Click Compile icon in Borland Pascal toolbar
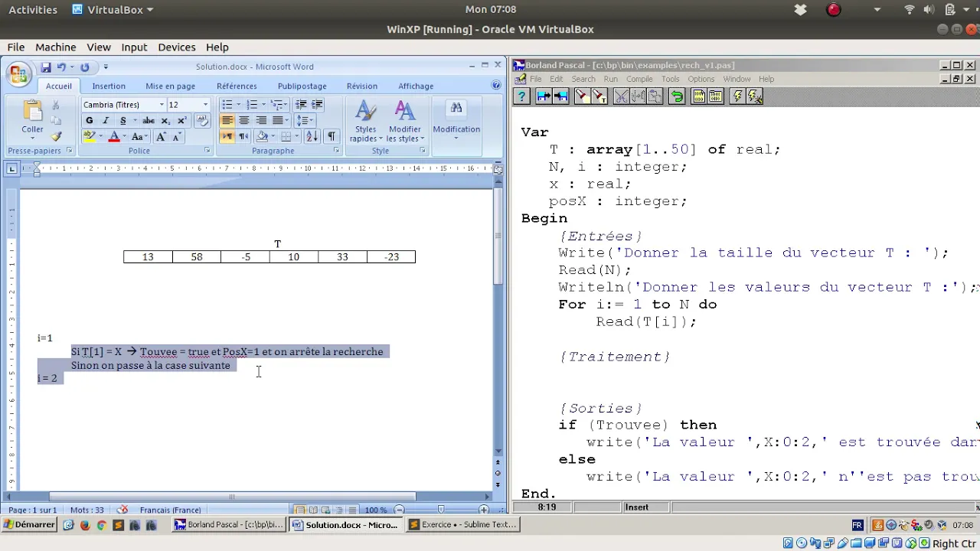 point(698,96)
